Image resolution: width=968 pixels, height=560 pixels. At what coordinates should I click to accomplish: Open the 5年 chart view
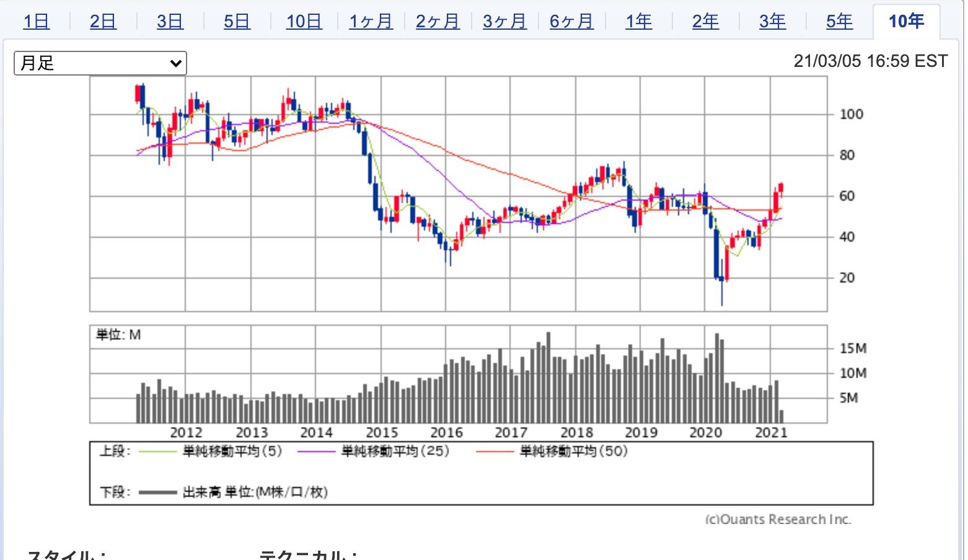(839, 22)
